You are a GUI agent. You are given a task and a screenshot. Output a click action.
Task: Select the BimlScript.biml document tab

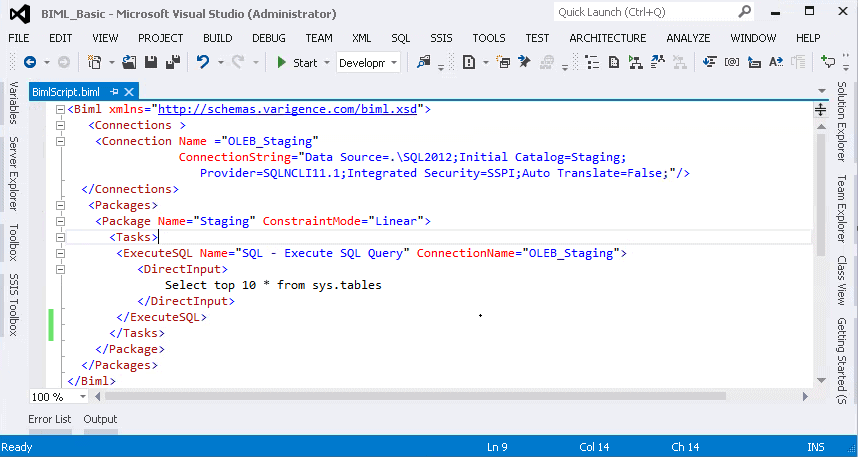pos(66,91)
